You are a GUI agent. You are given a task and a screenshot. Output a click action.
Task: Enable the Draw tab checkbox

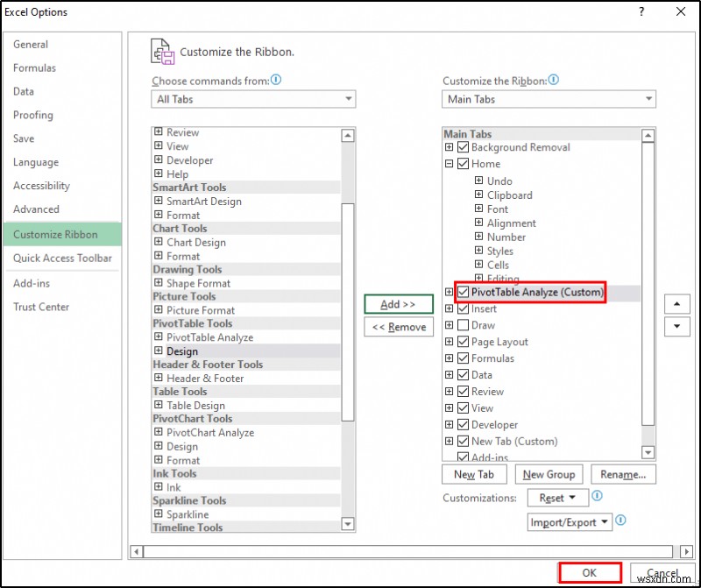point(463,325)
